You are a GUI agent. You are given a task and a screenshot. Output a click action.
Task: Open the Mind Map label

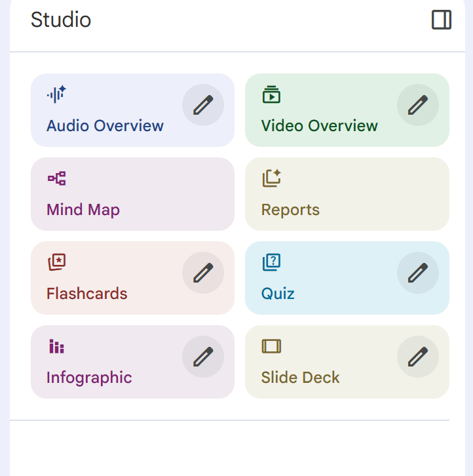pyautogui.click(x=83, y=210)
